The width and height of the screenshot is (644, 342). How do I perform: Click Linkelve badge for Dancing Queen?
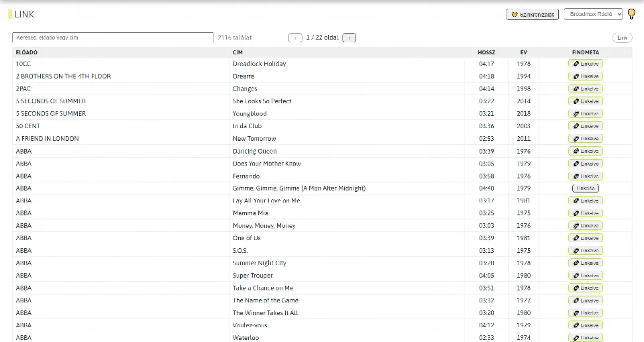pos(586,151)
